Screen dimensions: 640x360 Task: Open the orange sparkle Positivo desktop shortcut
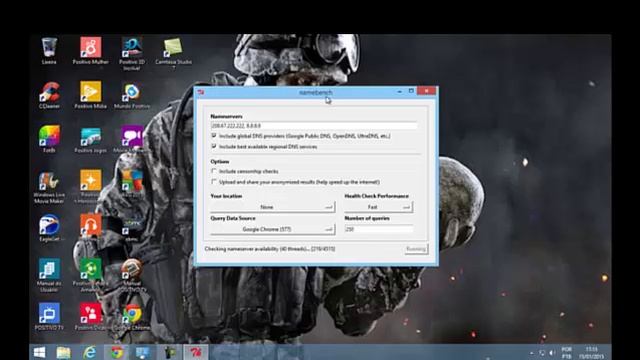tap(91, 186)
